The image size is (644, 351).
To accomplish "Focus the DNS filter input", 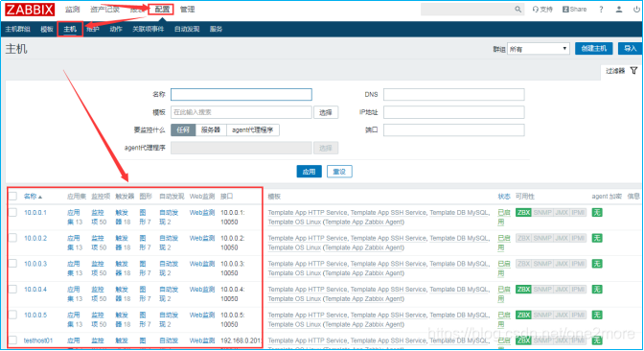I will click(454, 95).
